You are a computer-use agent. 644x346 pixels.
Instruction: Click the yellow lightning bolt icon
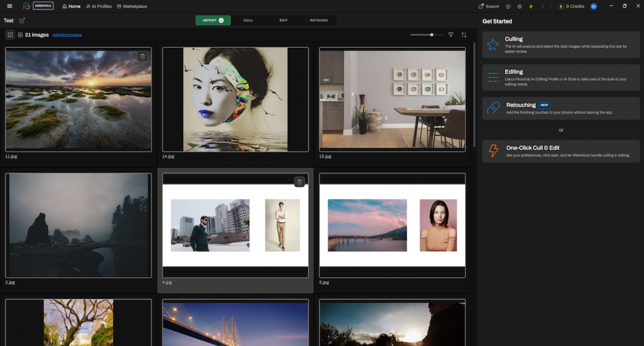(531, 6)
